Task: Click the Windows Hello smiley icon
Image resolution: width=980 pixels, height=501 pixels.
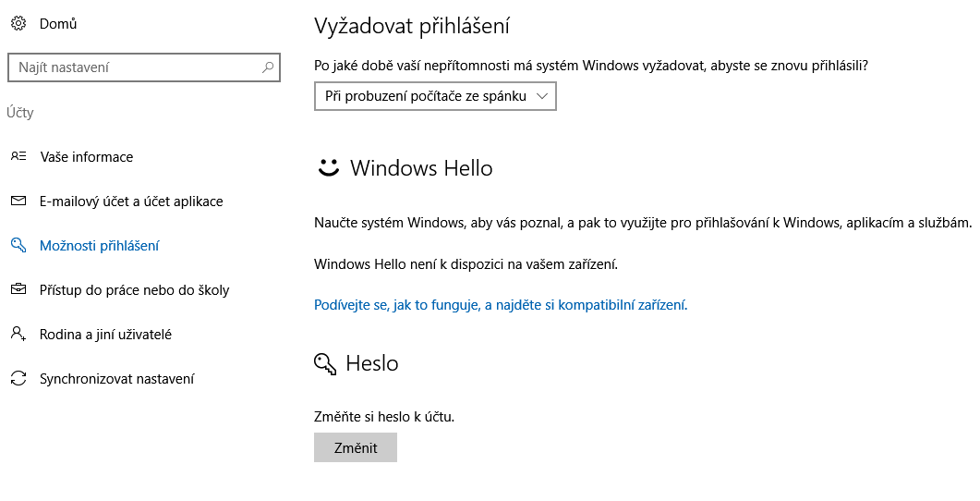Action: (328, 167)
